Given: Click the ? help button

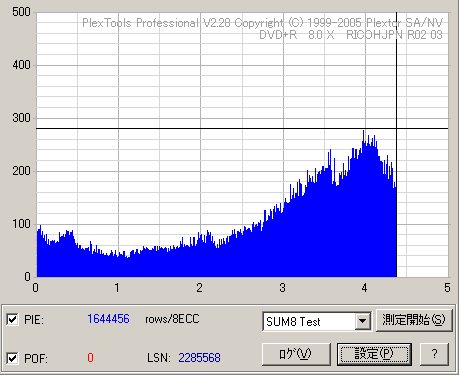Looking at the screenshot, I should (x=434, y=354).
